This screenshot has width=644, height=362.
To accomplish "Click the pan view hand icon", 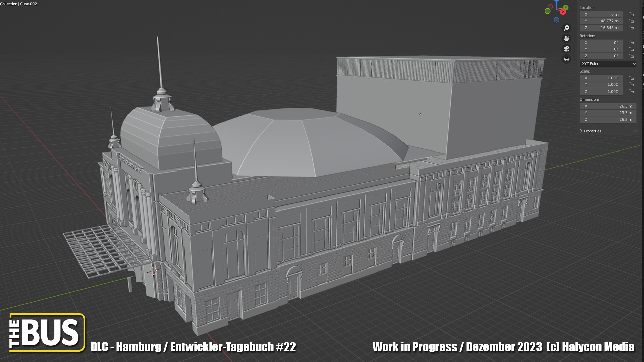I will click(x=566, y=38).
